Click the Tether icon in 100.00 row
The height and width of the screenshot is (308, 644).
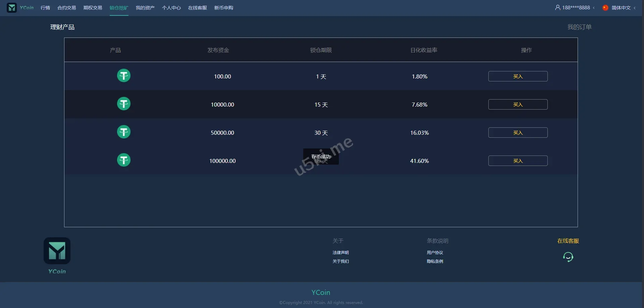(x=123, y=76)
